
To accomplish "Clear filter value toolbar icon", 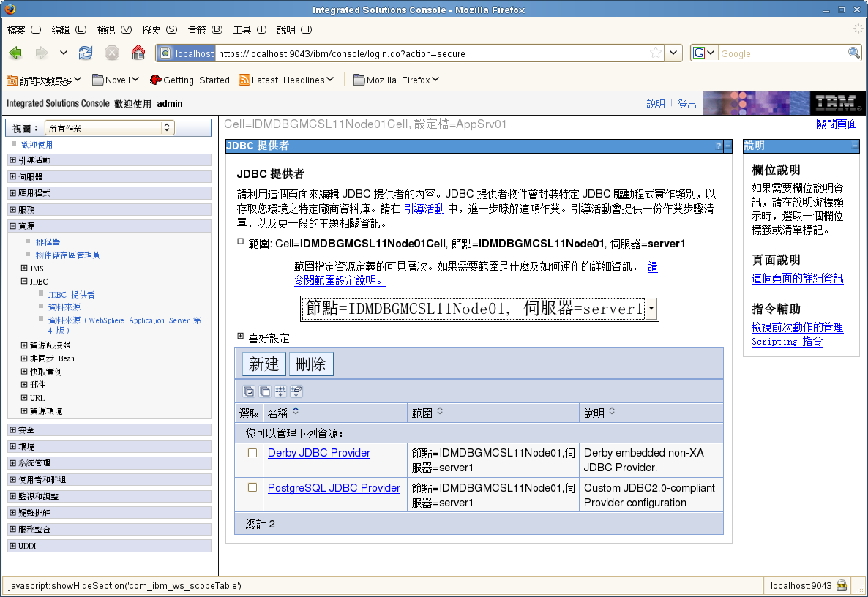I will tap(296, 391).
